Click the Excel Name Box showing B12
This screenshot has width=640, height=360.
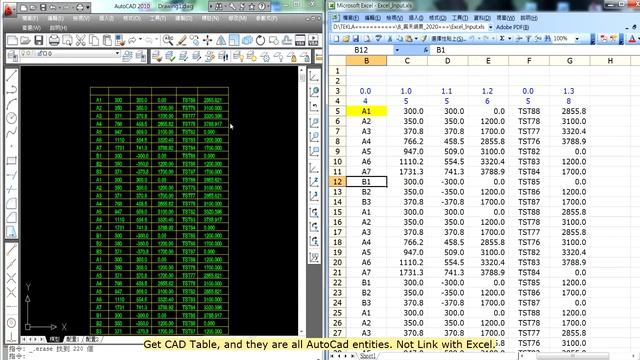tap(361, 50)
